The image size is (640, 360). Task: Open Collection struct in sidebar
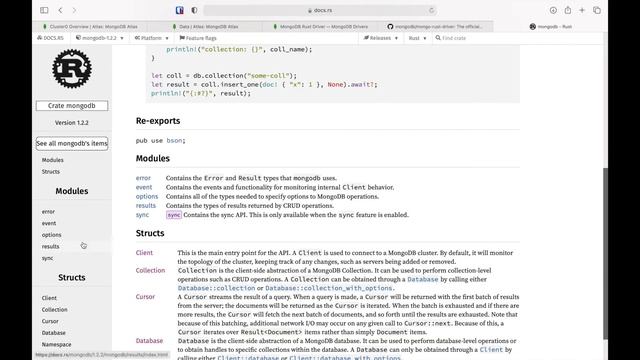click(x=54, y=309)
